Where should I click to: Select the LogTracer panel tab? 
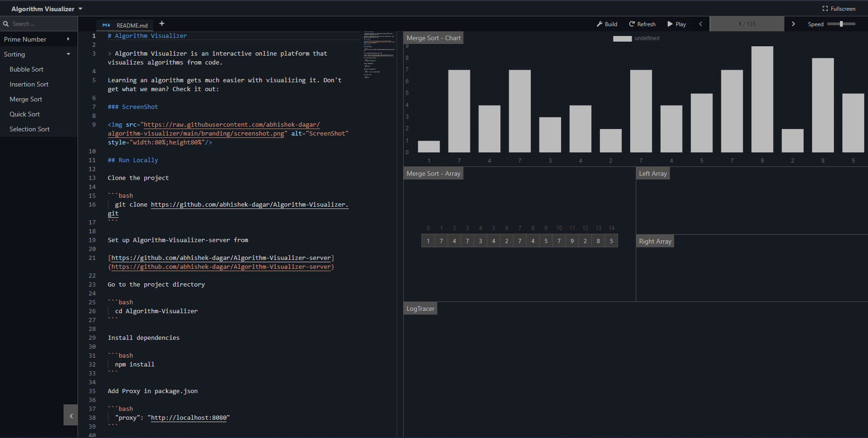click(x=420, y=309)
